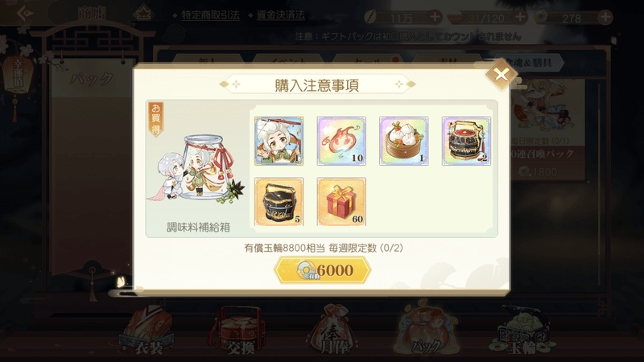644x362 pixels.
Task: Select the 食魂&膳具 tab
Action: [529, 63]
